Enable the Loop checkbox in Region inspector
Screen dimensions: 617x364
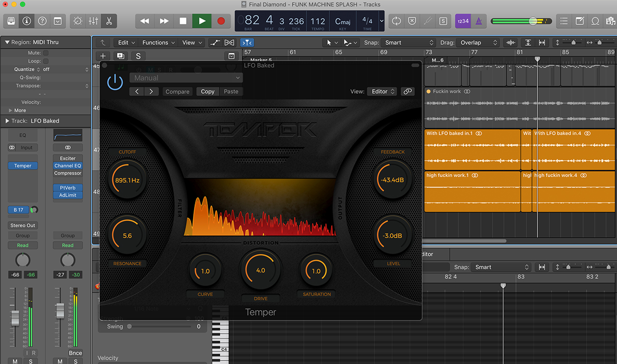pos(46,61)
